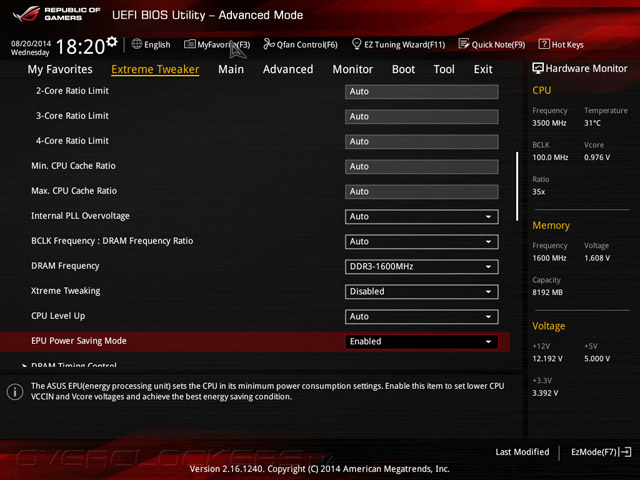Image resolution: width=640 pixels, height=480 pixels.
Task: Open the Main tab
Action: [231, 69]
